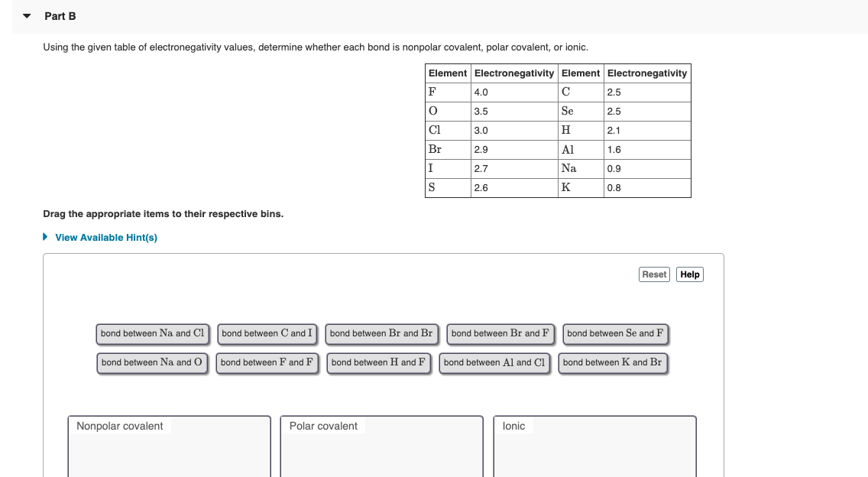Select the bond between Br and Br item
Image resolution: width=868 pixels, height=477 pixels.
point(381,333)
